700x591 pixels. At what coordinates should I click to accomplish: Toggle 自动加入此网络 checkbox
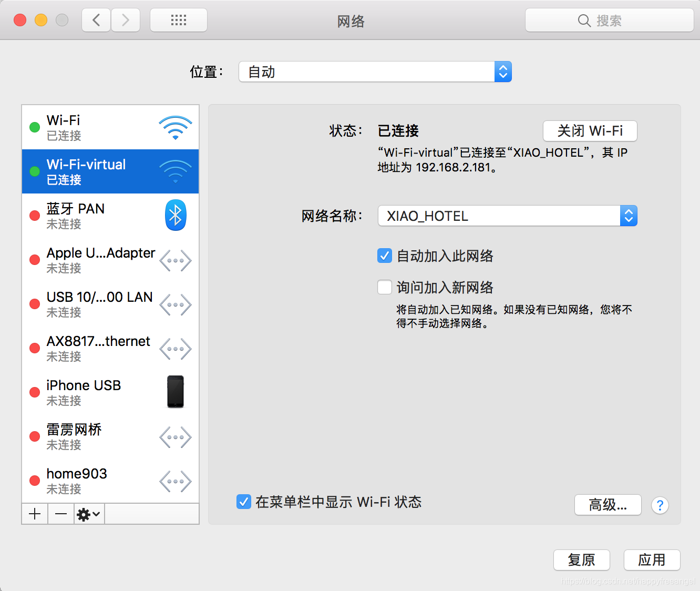coord(385,256)
